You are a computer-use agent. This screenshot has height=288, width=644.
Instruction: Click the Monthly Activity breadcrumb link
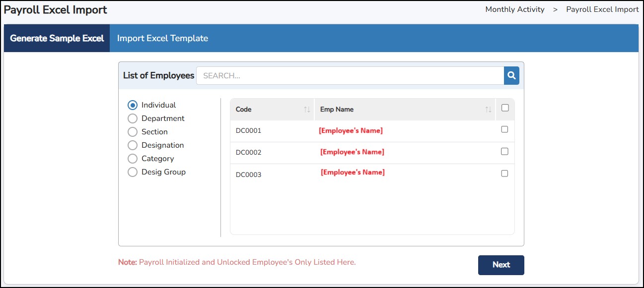pyautogui.click(x=514, y=9)
